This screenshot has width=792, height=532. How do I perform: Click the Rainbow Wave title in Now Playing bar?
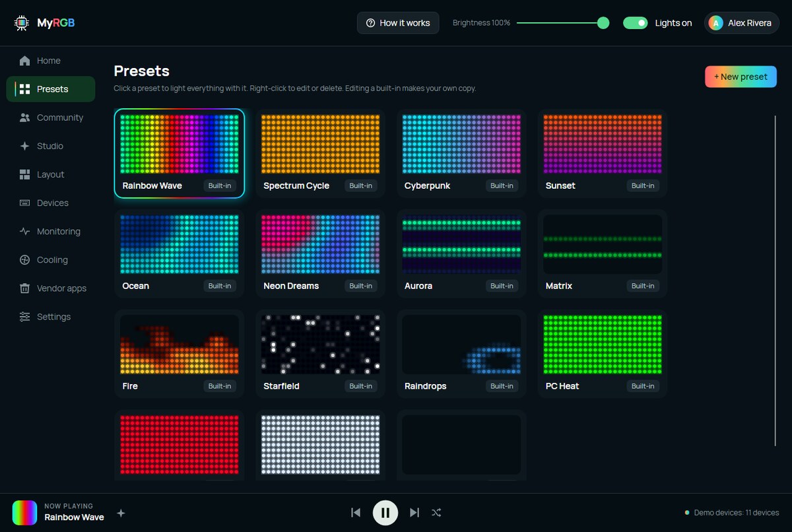pyautogui.click(x=74, y=517)
